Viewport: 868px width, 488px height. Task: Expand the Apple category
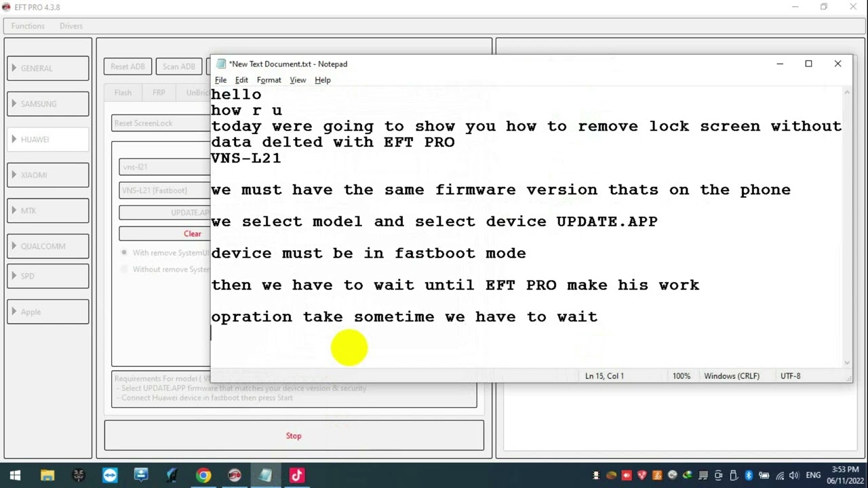click(47, 312)
